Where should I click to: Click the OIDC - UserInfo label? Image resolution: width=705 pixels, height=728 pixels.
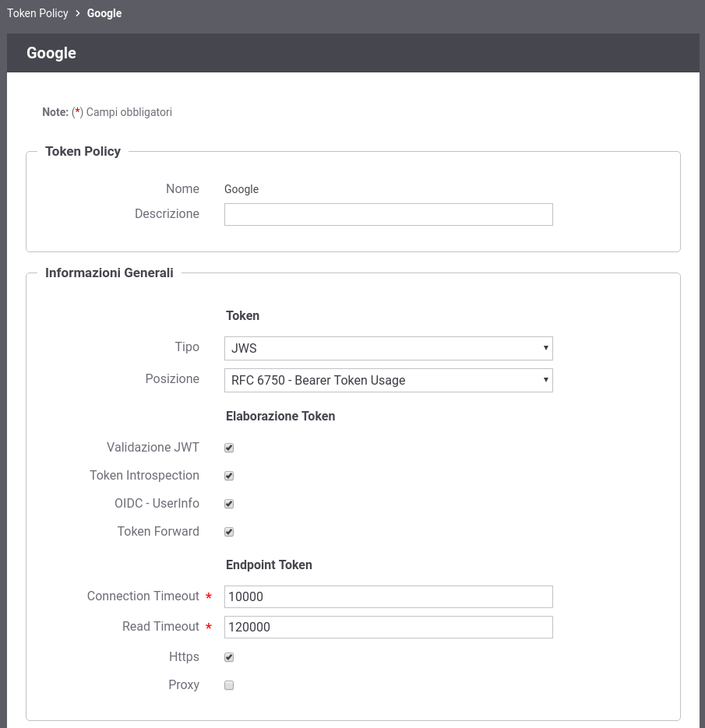point(157,503)
